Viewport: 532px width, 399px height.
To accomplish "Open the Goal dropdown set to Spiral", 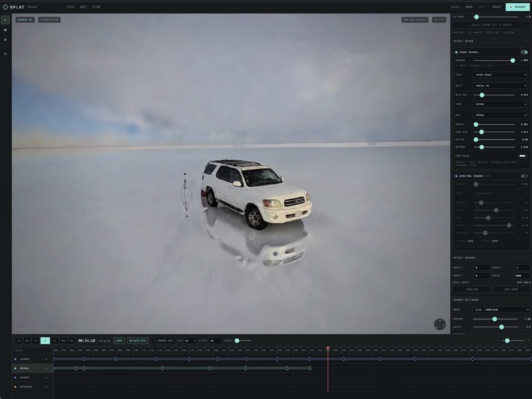I will [501, 115].
